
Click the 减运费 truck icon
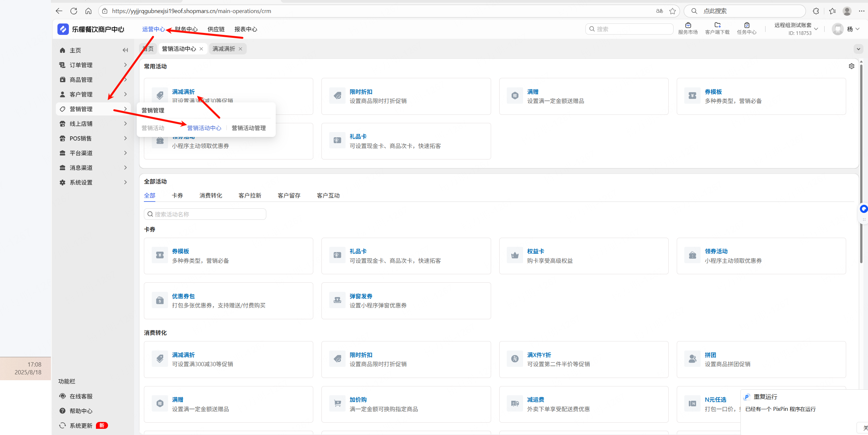point(515,404)
